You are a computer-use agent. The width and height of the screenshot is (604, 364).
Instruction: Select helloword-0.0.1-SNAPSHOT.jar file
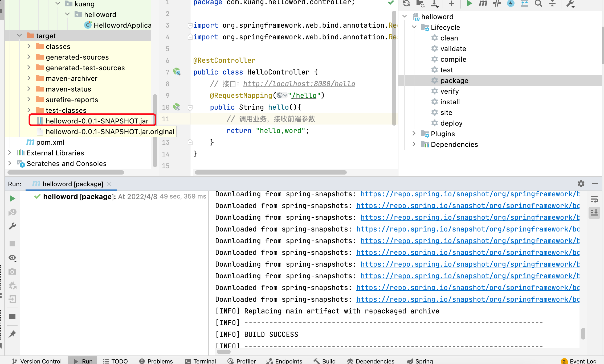coord(97,121)
